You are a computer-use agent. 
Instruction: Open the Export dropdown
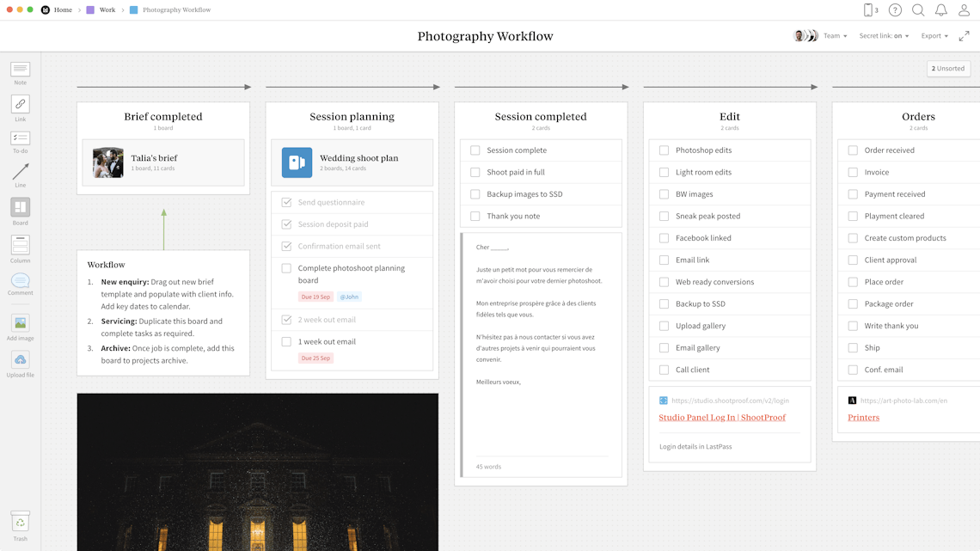pos(934,35)
